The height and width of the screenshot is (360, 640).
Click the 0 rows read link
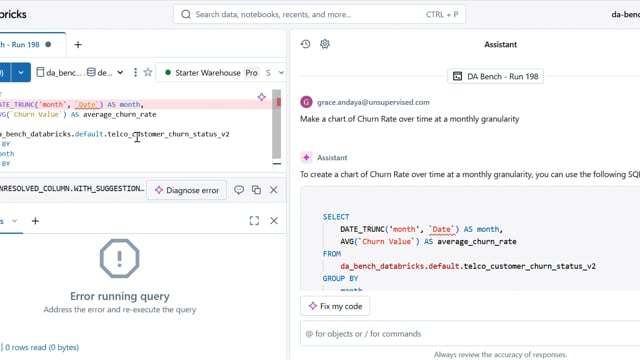pyautogui.click(x=42, y=347)
